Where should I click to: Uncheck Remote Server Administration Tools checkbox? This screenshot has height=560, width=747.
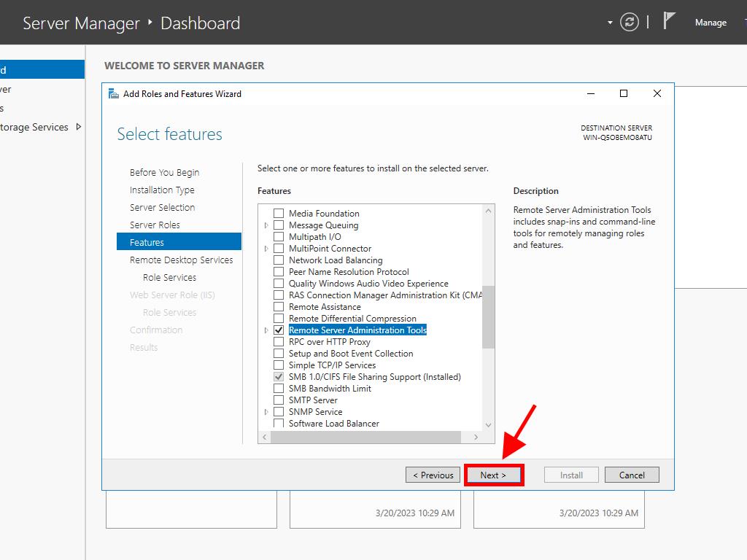click(x=278, y=330)
